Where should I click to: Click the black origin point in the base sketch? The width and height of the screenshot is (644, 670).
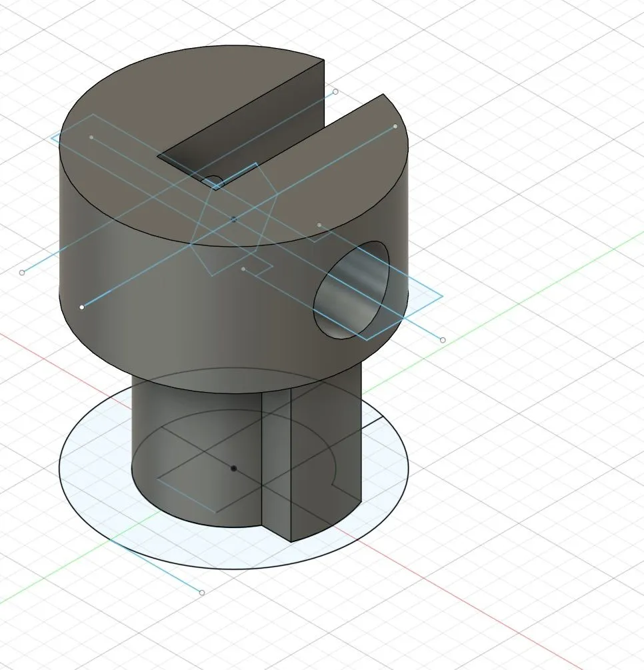point(233,468)
